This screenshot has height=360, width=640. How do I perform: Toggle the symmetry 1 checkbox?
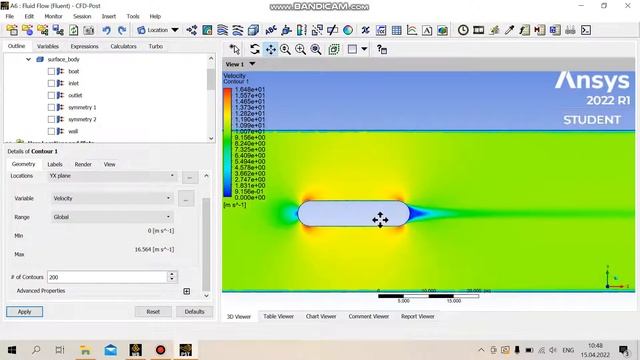[x=51, y=107]
